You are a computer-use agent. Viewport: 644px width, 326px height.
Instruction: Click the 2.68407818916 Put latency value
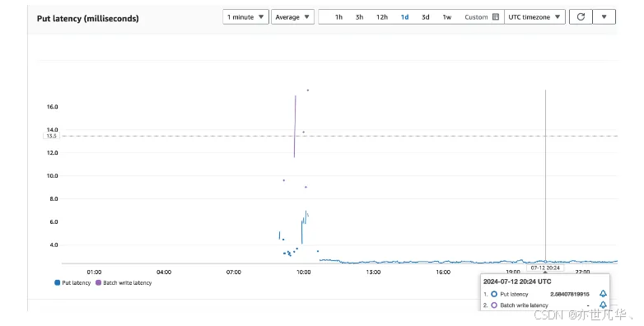[x=570, y=295]
